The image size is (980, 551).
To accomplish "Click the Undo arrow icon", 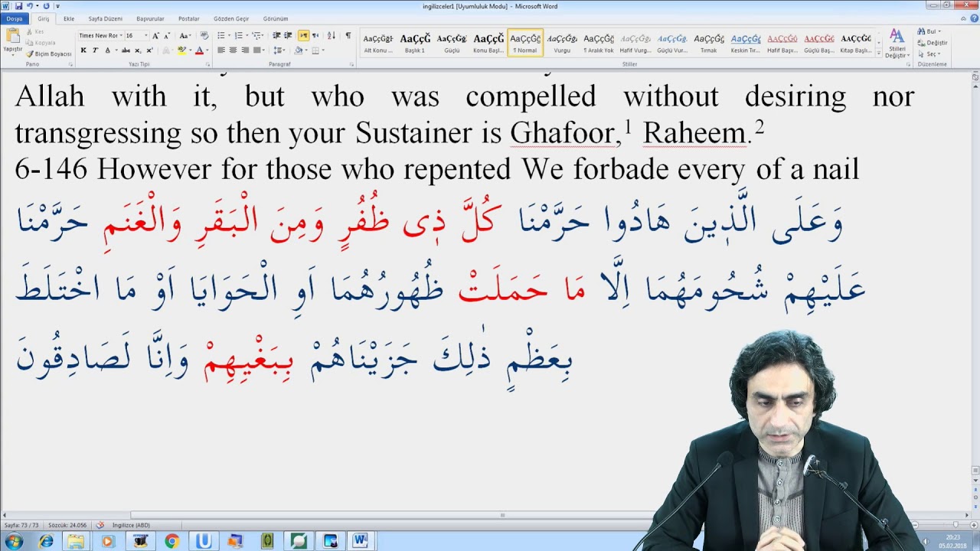I will [29, 5].
